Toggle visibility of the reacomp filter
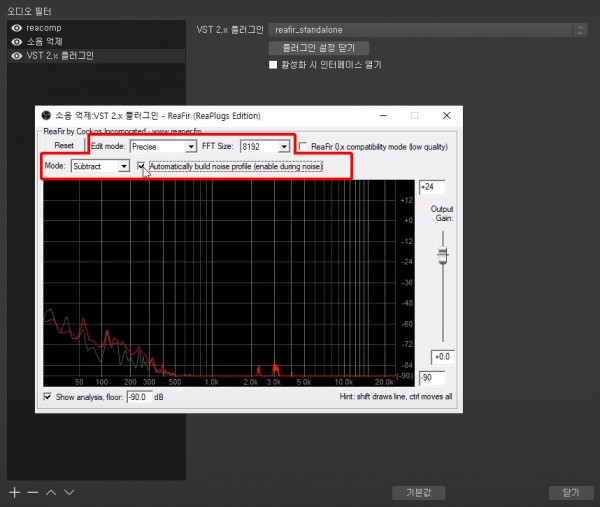 (16, 28)
